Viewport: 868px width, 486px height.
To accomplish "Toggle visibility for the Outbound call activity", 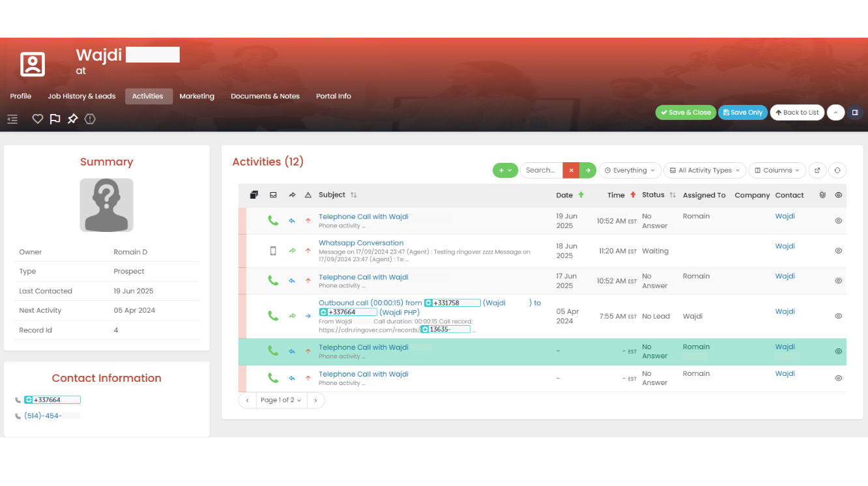I will coord(838,315).
